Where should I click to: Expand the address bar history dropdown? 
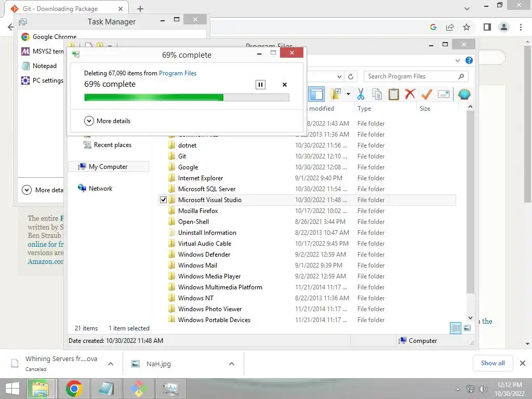339,77
